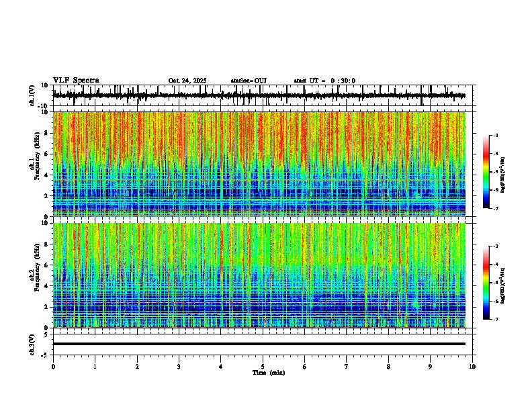Click the ch.1 color bar log(PSD) label
The width and height of the screenshot is (532, 411).
[503, 175]
